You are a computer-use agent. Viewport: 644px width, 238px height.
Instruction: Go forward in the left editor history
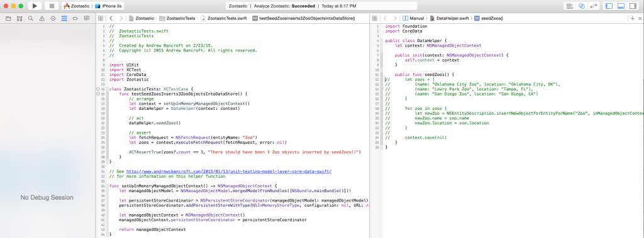tap(121, 18)
